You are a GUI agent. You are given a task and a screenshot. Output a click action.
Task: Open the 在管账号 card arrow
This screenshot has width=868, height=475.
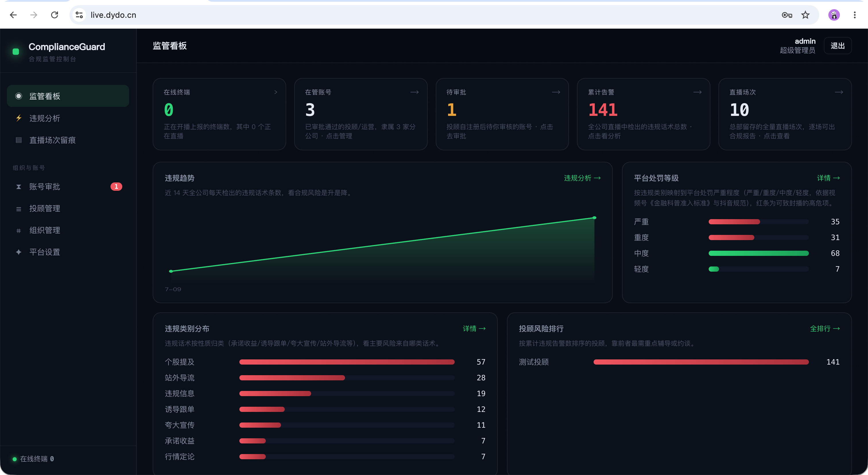[414, 92]
